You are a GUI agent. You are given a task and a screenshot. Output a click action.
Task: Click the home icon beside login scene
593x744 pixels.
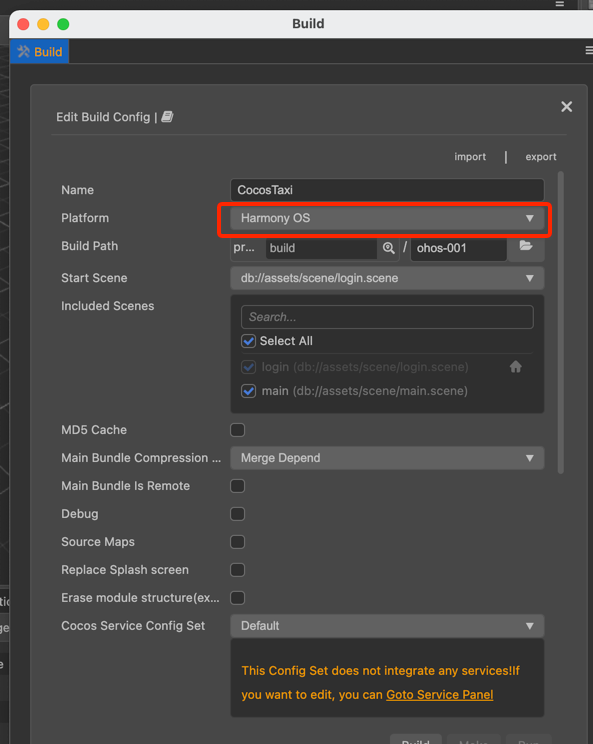click(x=516, y=367)
